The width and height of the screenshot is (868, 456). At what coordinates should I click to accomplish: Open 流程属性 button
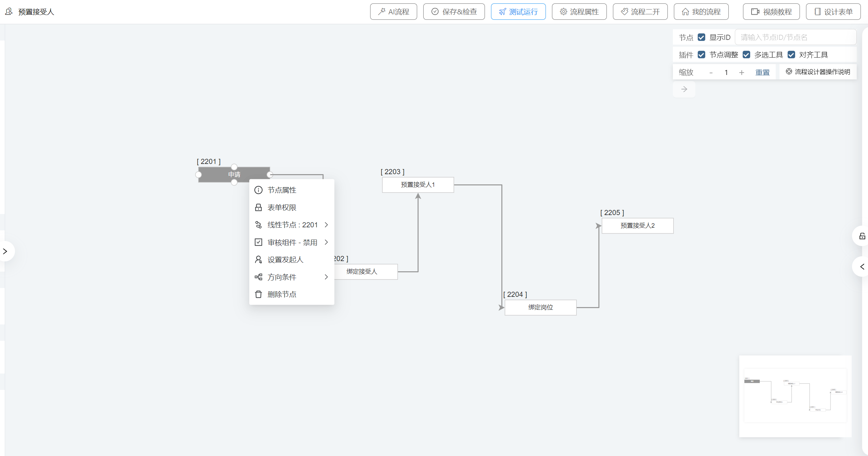click(x=579, y=12)
